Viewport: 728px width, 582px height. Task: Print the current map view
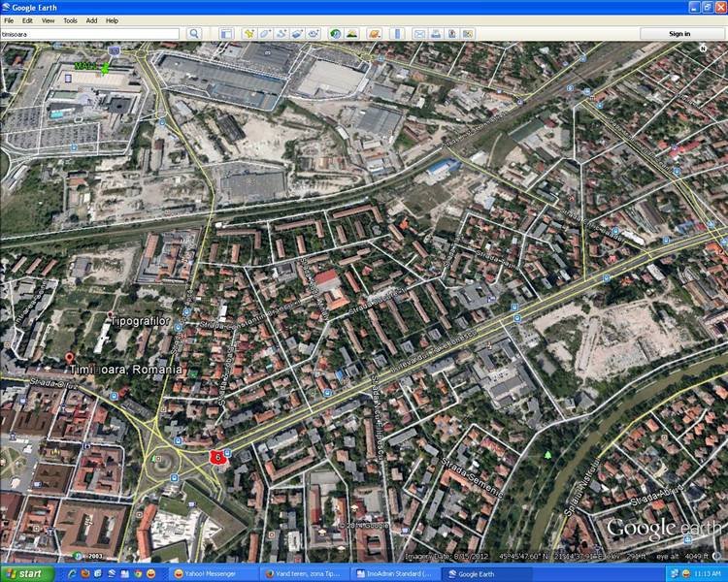coord(436,33)
